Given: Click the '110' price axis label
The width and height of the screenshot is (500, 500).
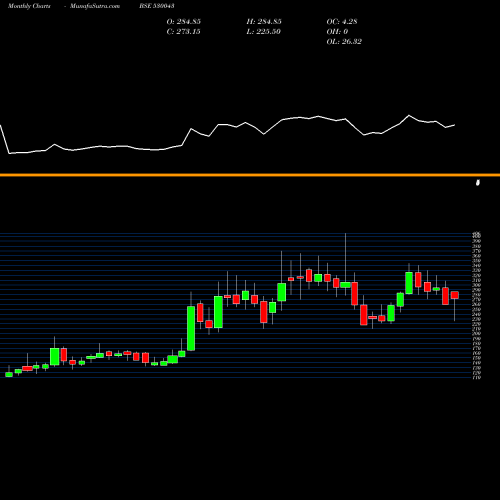Looking at the screenshot, I should coord(477,378).
